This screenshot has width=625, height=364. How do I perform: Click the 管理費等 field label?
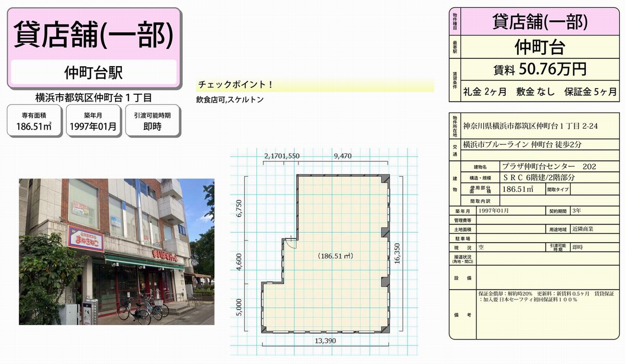(462, 220)
